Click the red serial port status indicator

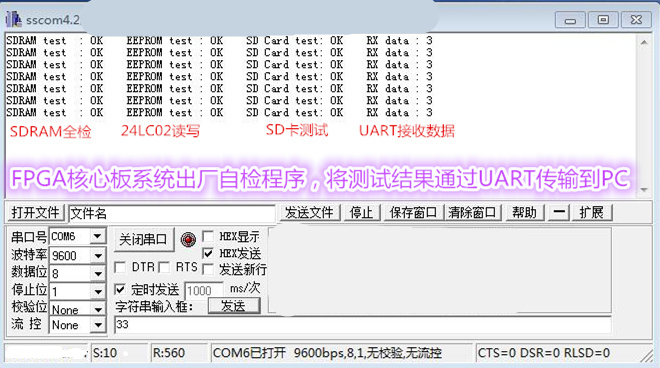coord(188,240)
